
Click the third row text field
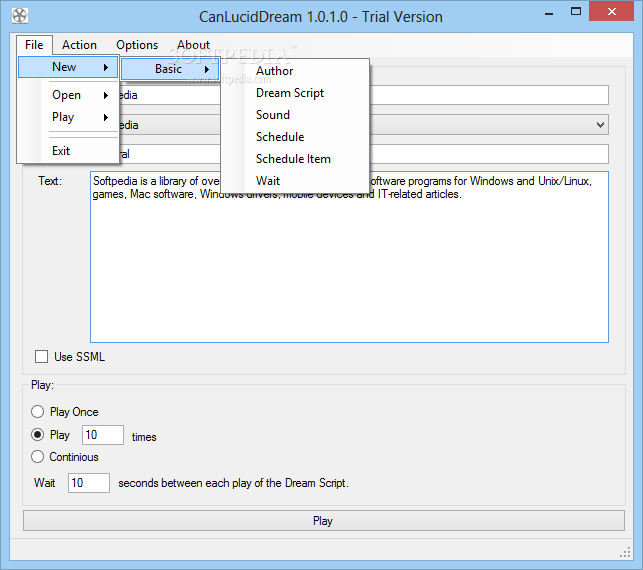pyautogui.click(x=489, y=154)
